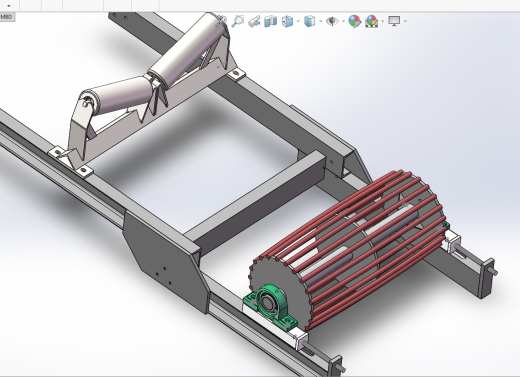This screenshot has width=520, height=377.
Task: Open the top-left toolbar dropdown arrow
Action: 9,6
